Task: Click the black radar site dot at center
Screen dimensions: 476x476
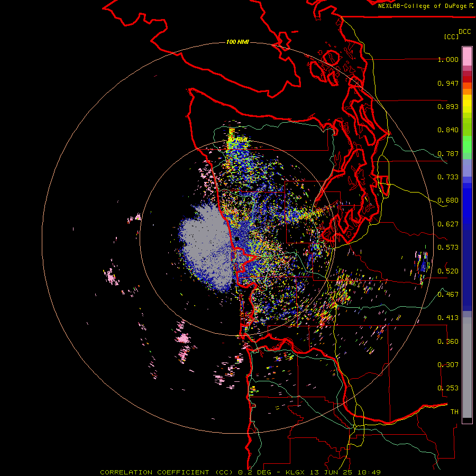Action: tap(237, 239)
